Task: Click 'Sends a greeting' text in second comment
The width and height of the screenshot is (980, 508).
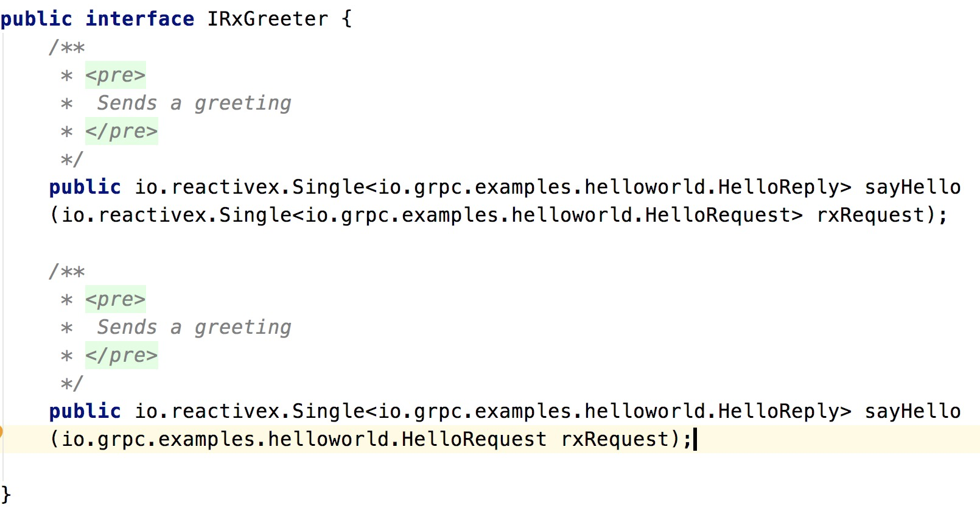Action: (194, 327)
